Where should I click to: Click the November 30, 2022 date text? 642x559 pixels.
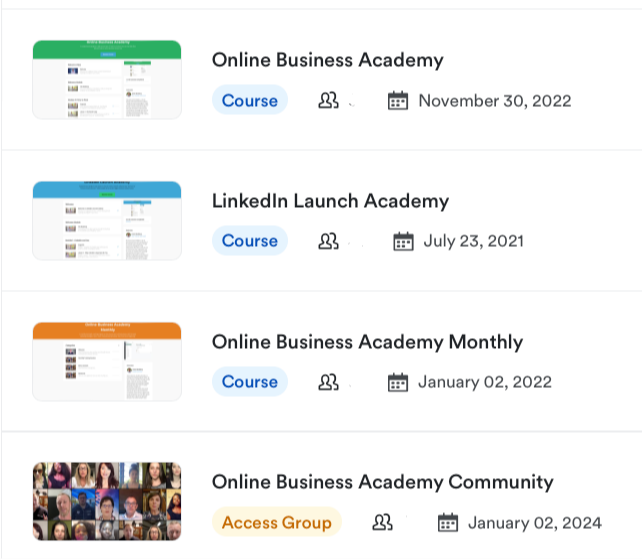(494, 100)
